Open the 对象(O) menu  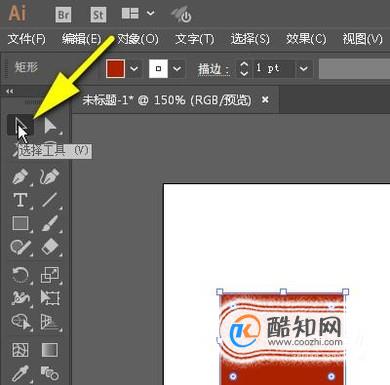[138, 39]
